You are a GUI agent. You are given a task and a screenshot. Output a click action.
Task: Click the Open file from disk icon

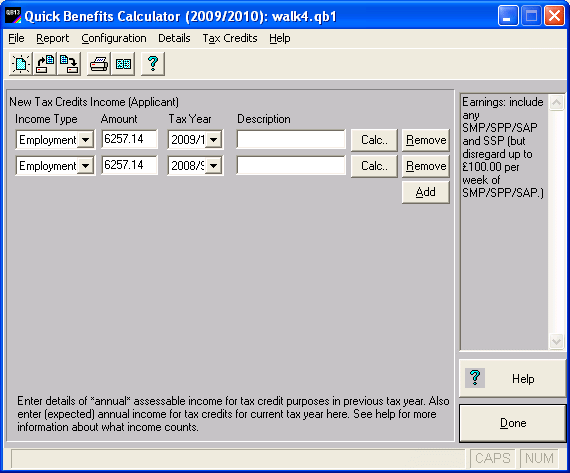[45, 64]
